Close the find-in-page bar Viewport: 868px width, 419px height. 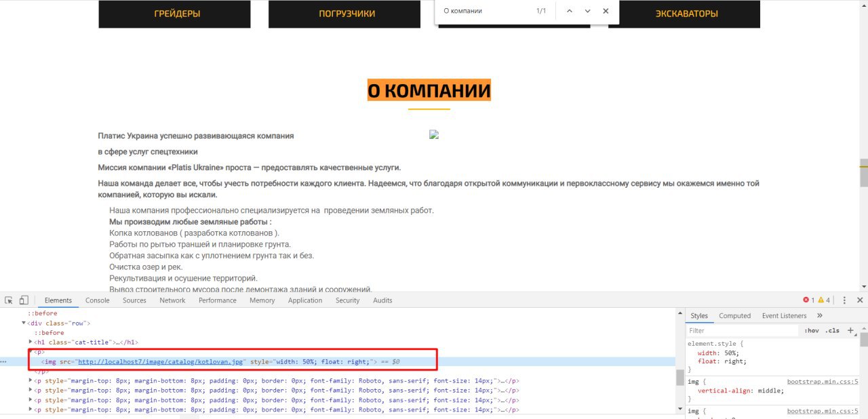(x=606, y=11)
